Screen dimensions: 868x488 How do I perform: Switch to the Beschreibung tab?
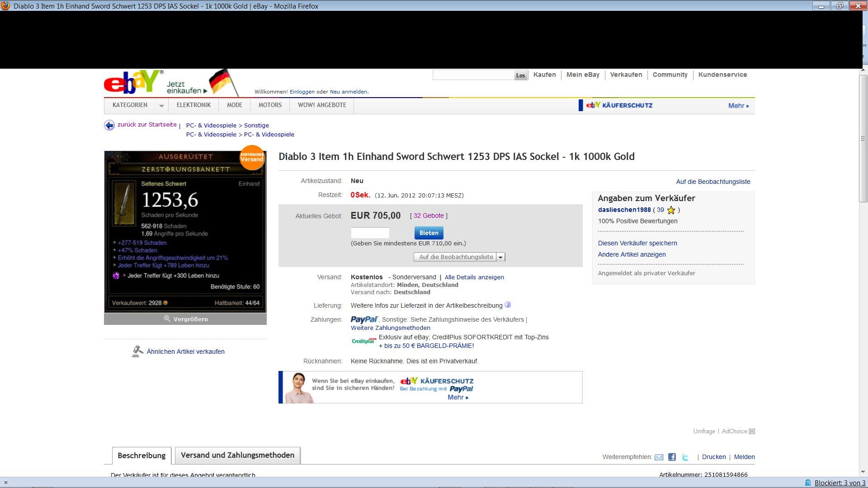click(142, 455)
